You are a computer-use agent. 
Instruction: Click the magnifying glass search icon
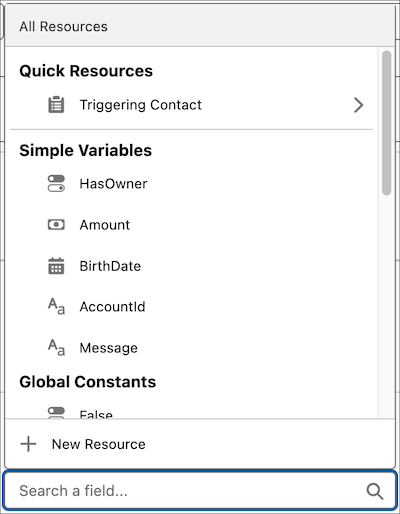[375, 491]
